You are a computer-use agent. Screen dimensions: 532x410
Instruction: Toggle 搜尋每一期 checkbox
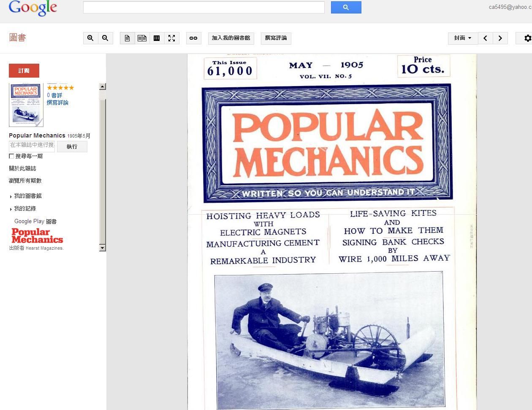(11, 156)
